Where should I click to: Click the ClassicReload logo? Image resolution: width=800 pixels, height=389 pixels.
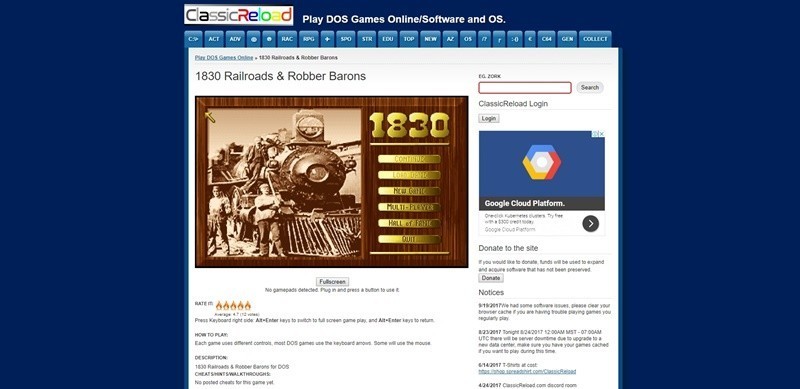click(x=239, y=15)
